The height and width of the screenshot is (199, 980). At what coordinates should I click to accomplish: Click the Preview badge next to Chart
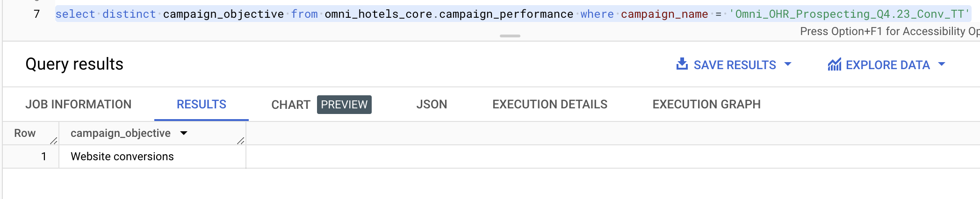click(x=344, y=105)
